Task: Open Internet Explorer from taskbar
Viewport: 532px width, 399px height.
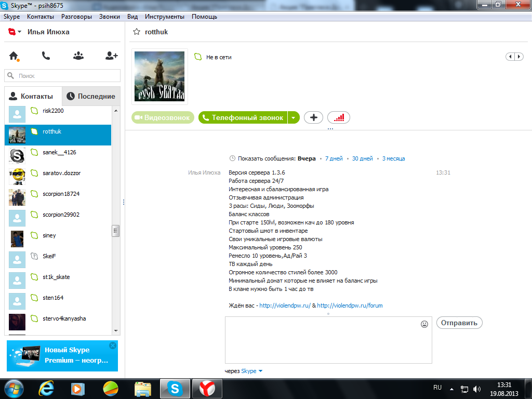Action: pos(46,389)
